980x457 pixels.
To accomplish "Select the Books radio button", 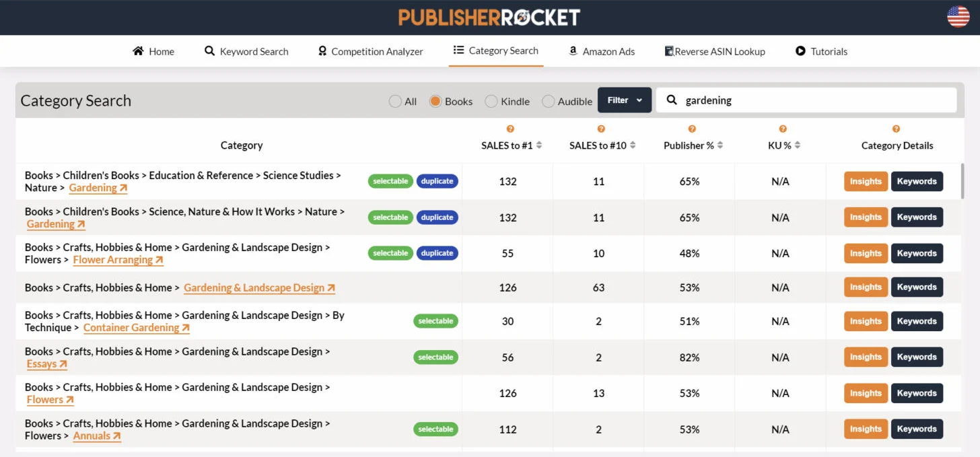I will (x=435, y=101).
